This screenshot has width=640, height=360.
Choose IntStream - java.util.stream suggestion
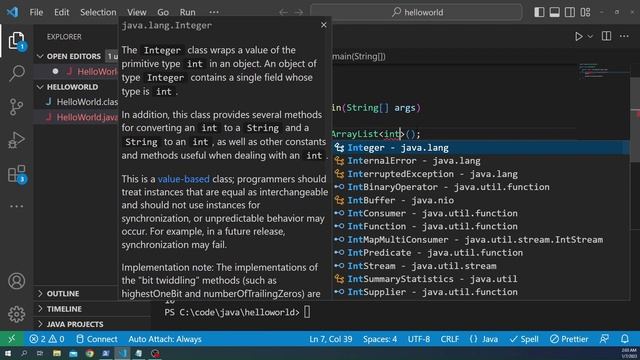coord(481,266)
